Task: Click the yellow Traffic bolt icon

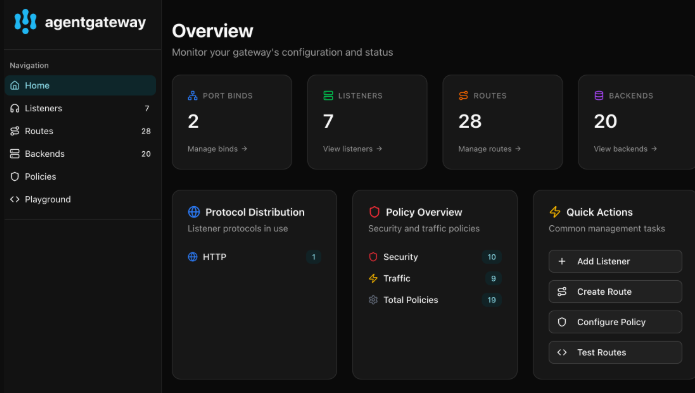Action: coord(373,278)
